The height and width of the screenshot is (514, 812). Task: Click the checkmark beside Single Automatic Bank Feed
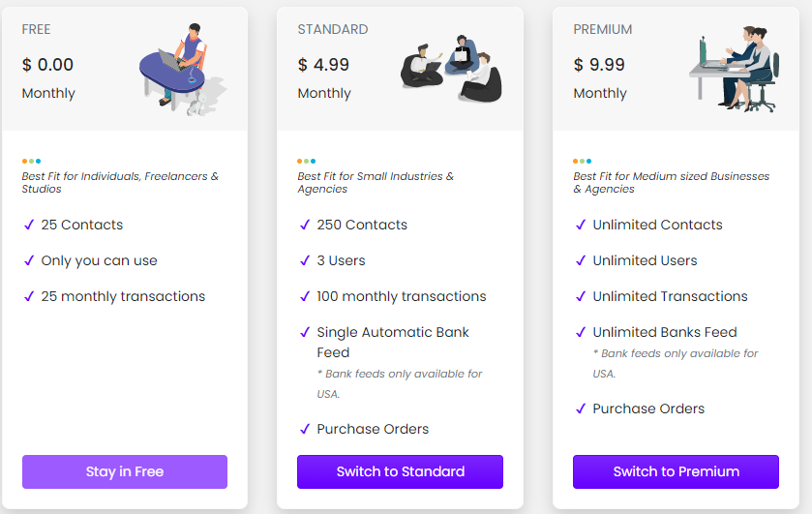305,332
